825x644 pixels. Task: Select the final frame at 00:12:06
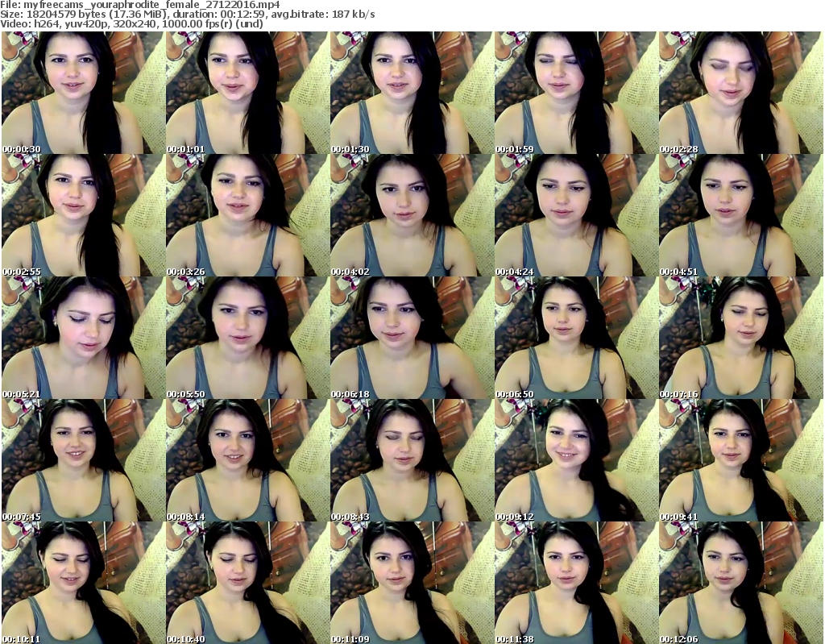tap(740, 583)
